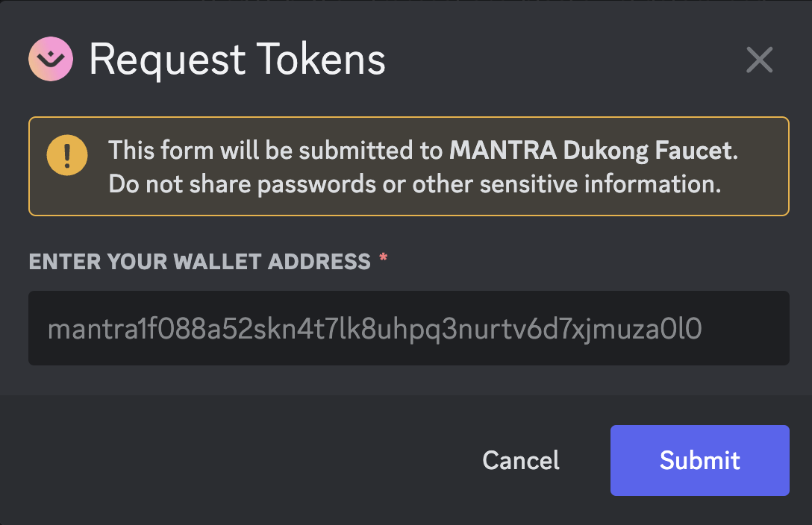The height and width of the screenshot is (525, 812).
Task: Click the word "other" in the warning banner
Action: (440, 184)
